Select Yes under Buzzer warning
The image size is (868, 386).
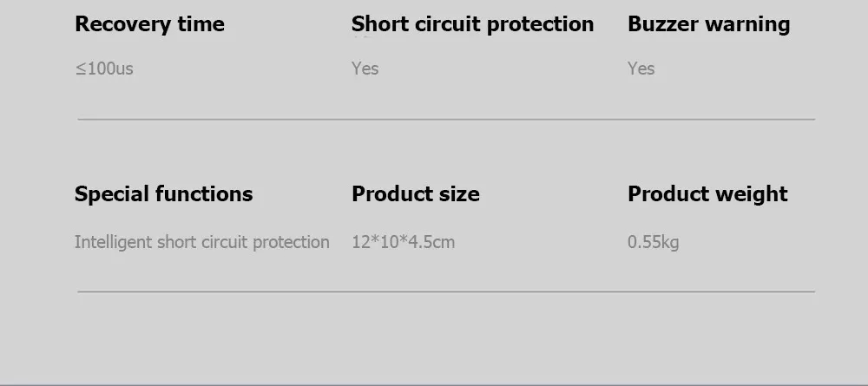[641, 69]
